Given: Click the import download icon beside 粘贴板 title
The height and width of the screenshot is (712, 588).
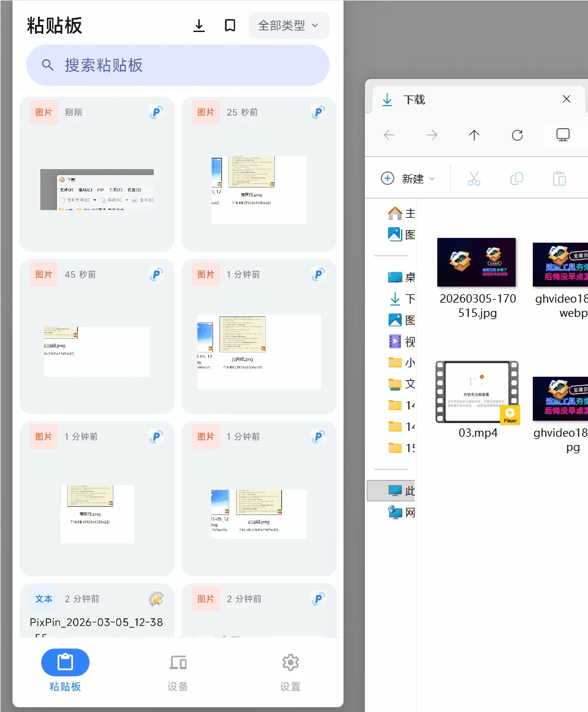Looking at the screenshot, I should pyautogui.click(x=199, y=26).
